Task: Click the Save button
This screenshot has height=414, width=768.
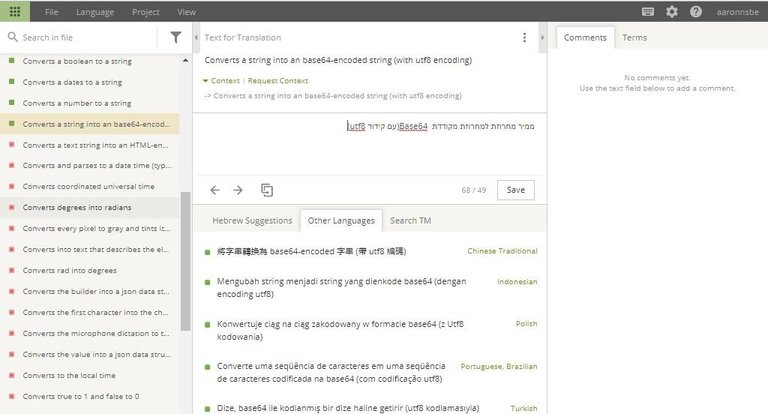Action: [515, 190]
